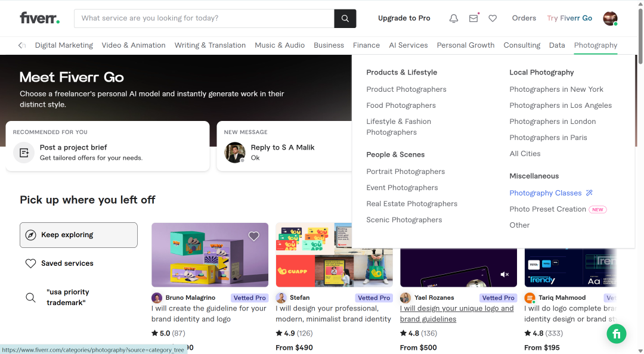Open the Fiverr Go floating button
The height and width of the screenshot is (354, 644).
click(617, 334)
